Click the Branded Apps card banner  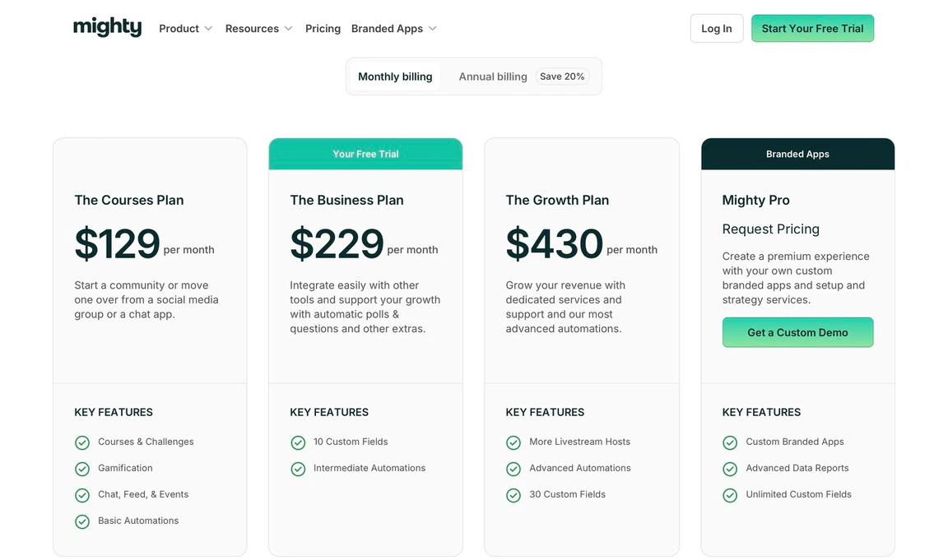797,154
